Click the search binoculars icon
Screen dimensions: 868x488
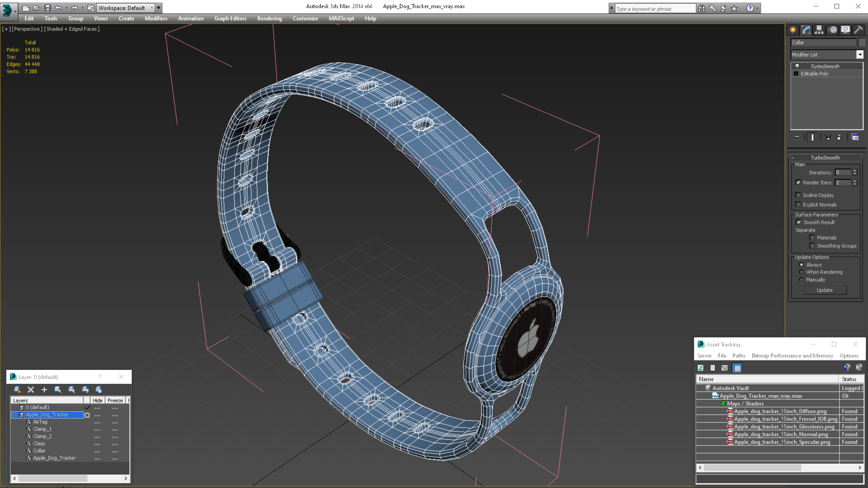702,8
